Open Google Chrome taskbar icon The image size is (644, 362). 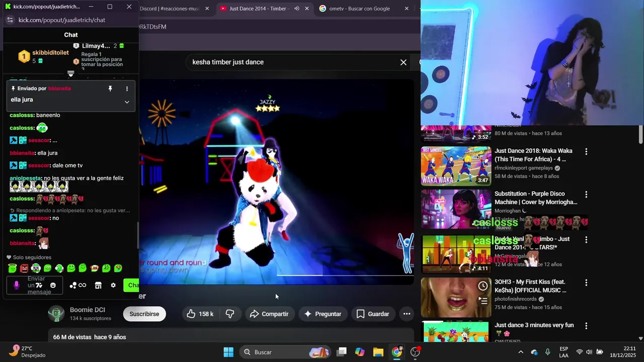tap(397, 352)
